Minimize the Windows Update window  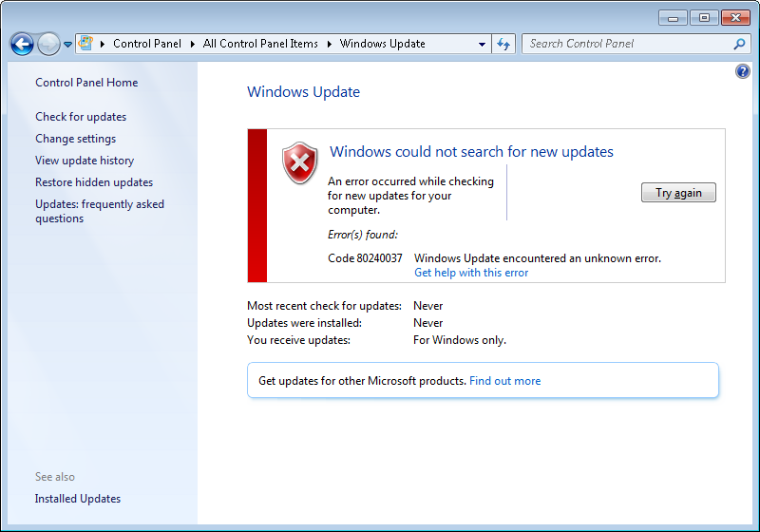click(673, 18)
